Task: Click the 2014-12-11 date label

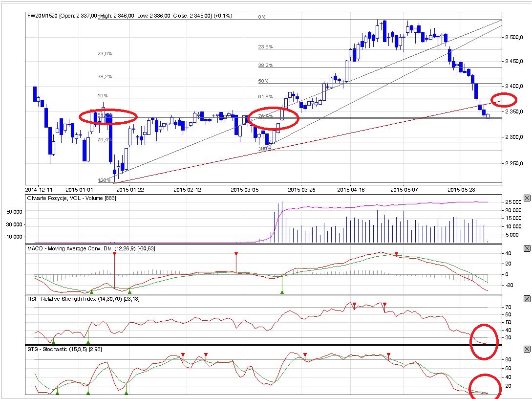Action: pyautogui.click(x=39, y=190)
